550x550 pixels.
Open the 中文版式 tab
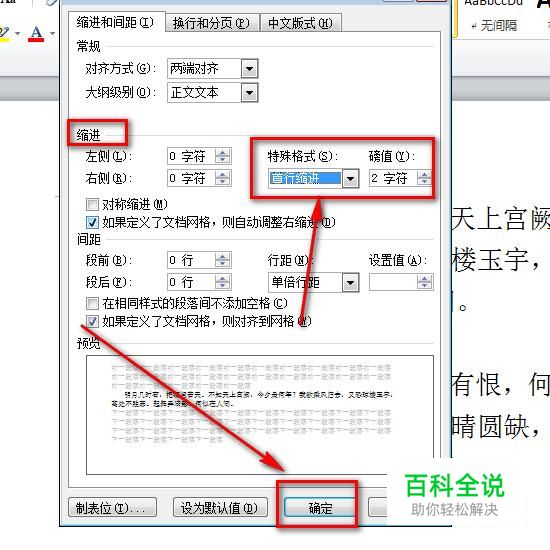click(x=300, y=23)
